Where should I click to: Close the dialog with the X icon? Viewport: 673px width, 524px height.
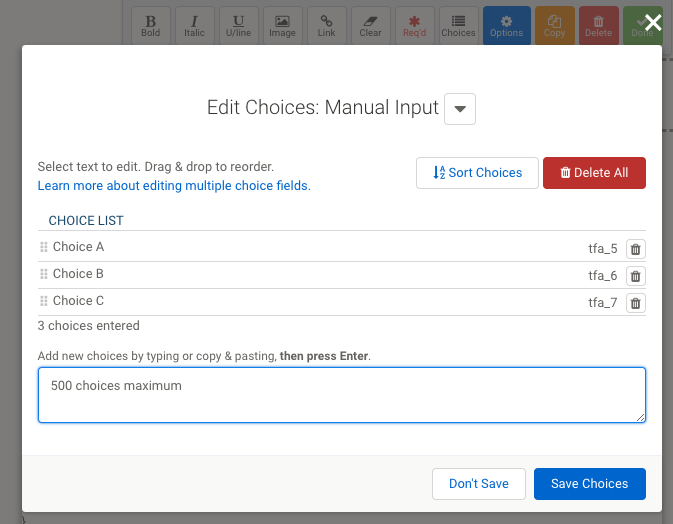(x=653, y=22)
